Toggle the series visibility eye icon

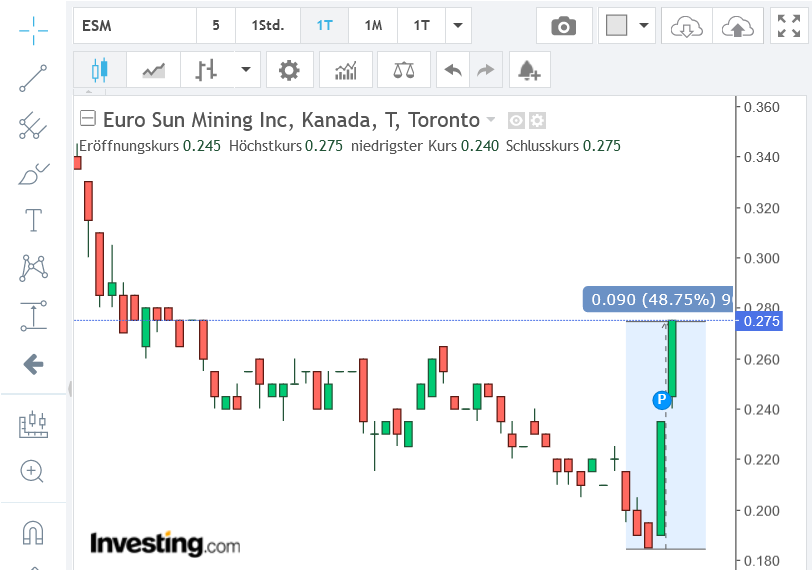pos(516,121)
